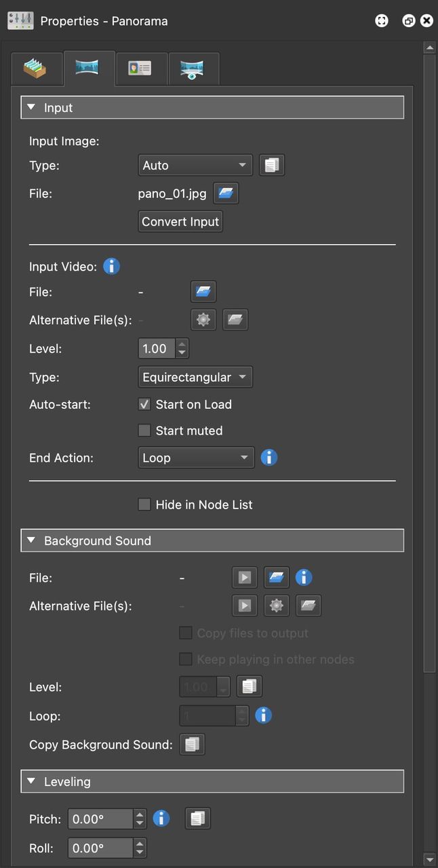Click gear icon for video Alternative Files
The width and height of the screenshot is (438, 868).
(203, 320)
